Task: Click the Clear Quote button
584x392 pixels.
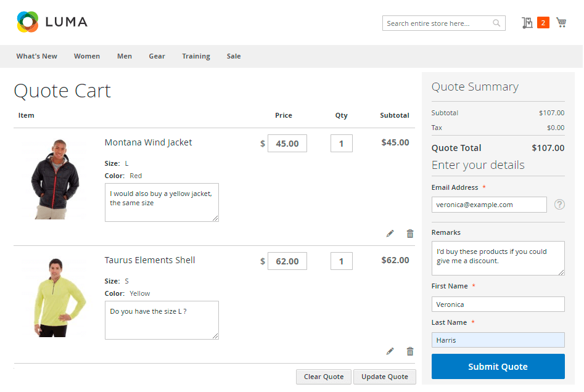Action: (x=324, y=377)
